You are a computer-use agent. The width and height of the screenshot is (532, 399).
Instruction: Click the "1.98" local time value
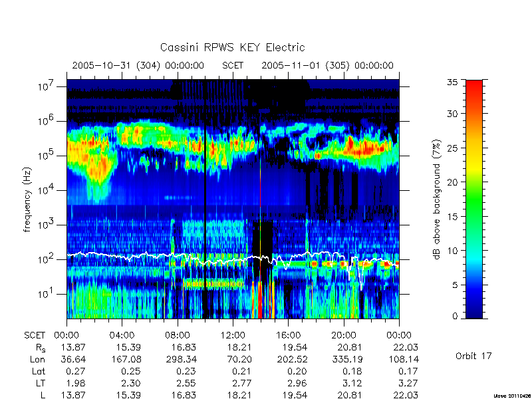76,383
